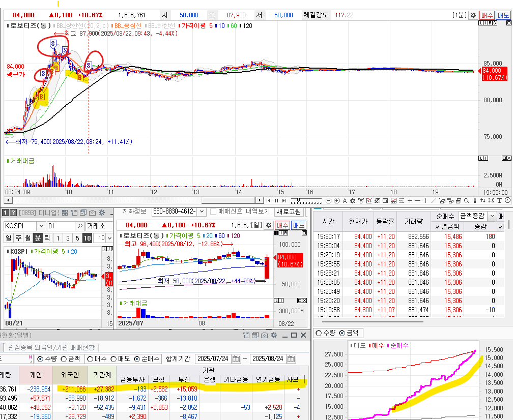This screenshot has width=513, height=420.
Task: Select 금액 radio above the net-buy graph
Action: coord(342,333)
